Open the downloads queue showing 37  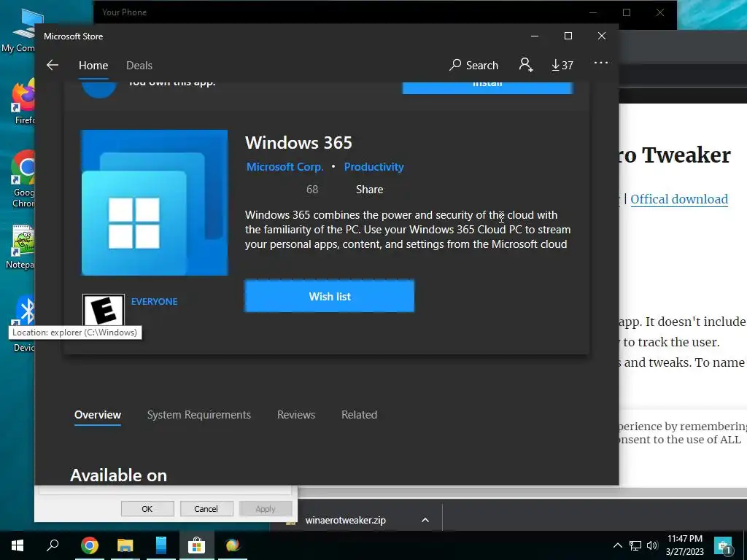click(x=562, y=65)
